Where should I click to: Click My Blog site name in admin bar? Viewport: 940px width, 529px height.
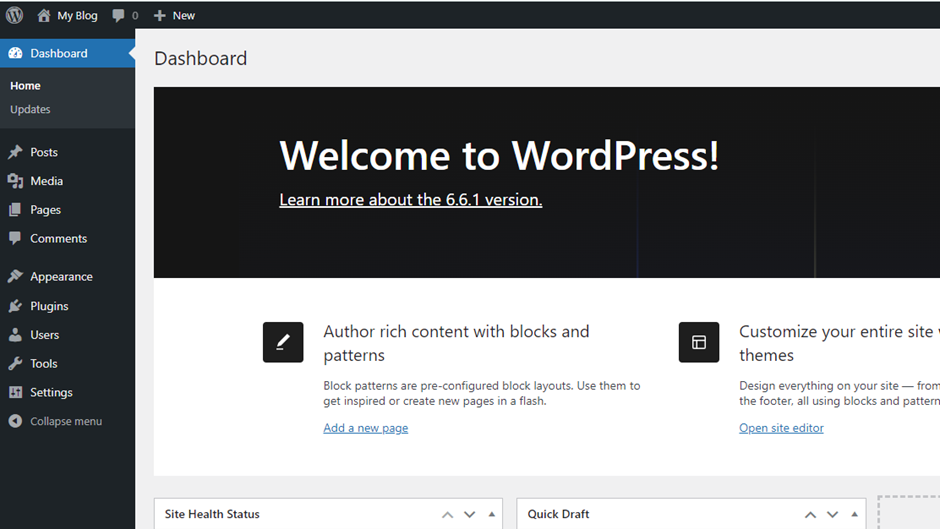coord(77,16)
